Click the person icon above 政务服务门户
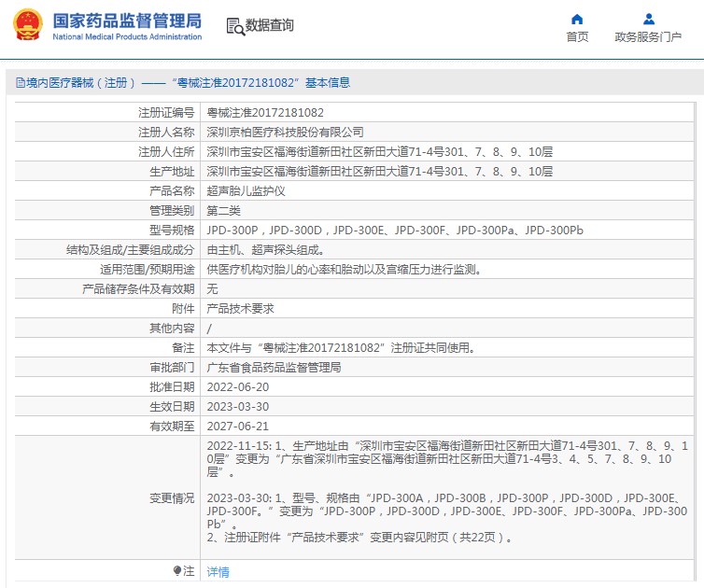 [x=648, y=19]
